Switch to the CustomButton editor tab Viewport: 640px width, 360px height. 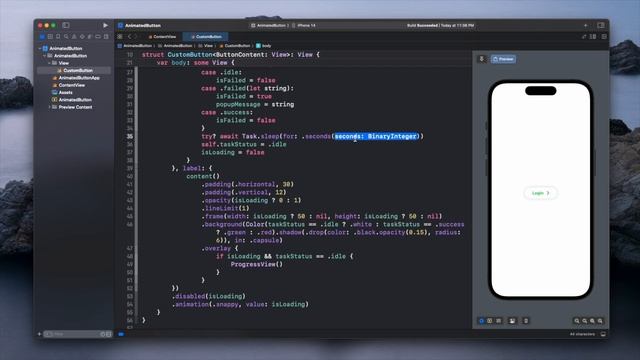click(205, 37)
